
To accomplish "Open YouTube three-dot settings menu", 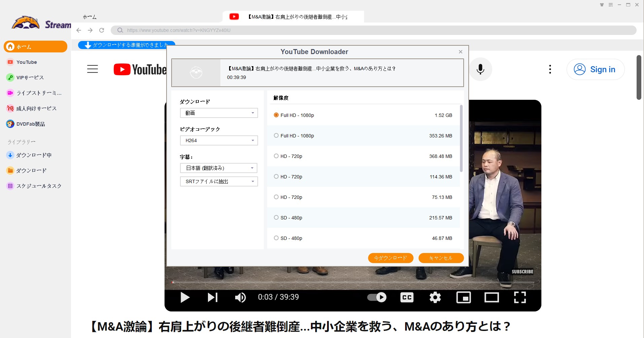I will click(x=550, y=69).
